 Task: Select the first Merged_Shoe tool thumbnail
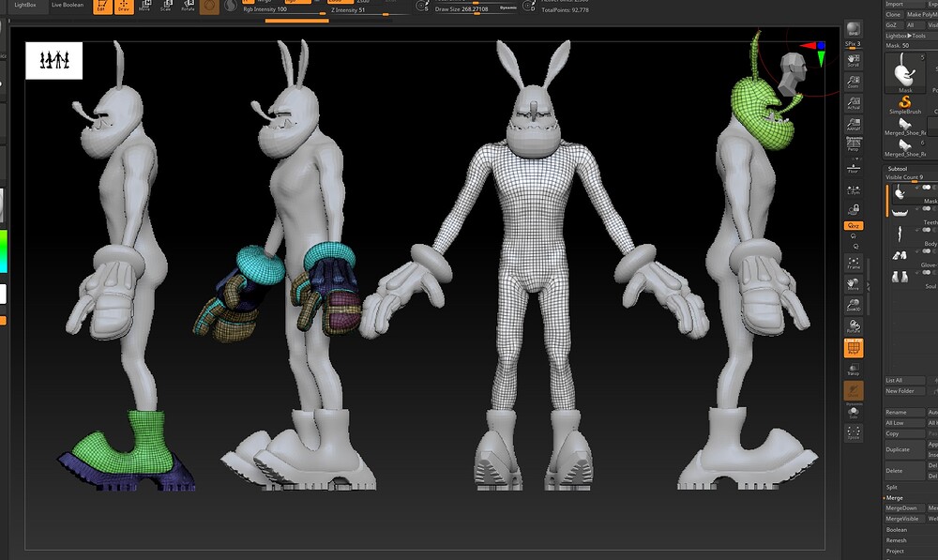point(905,127)
